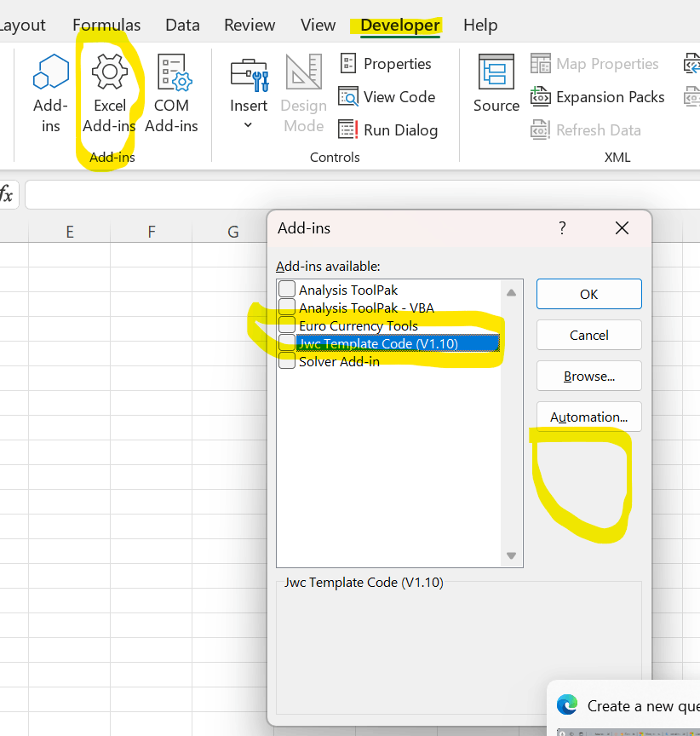Select 'Analysis ToolPak - VBA' list entry
The width and height of the screenshot is (700, 736).
coord(366,308)
